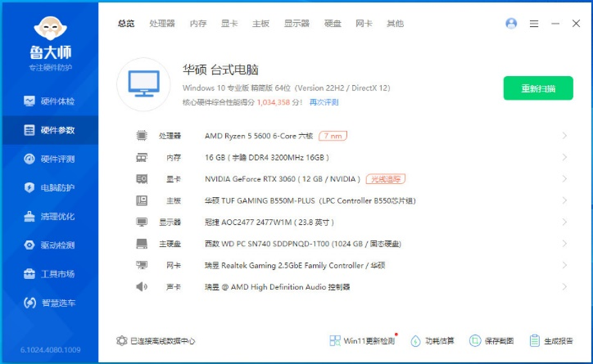Expand the 显卡 RTX 3060 row arrow
The height and width of the screenshot is (364, 593).
(x=564, y=179)
